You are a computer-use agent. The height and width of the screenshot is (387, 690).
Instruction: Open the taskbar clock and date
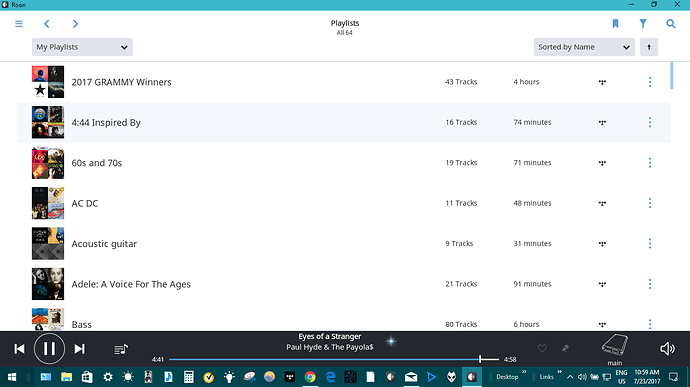coord(646,377)
